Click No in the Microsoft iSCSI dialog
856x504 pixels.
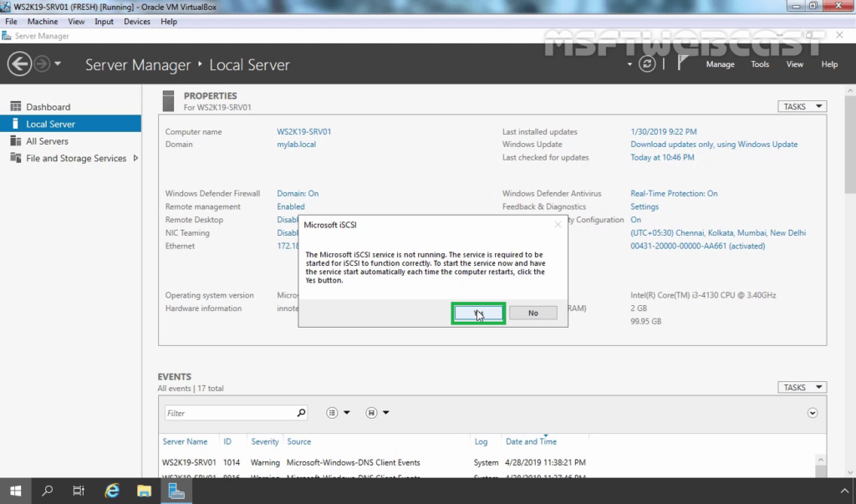tap(532, 313)
